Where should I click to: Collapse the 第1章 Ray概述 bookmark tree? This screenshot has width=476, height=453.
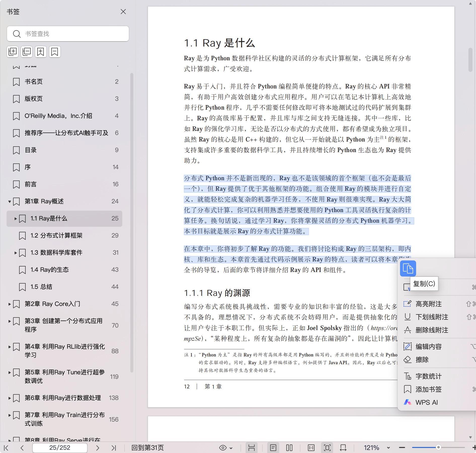(9, 201)
